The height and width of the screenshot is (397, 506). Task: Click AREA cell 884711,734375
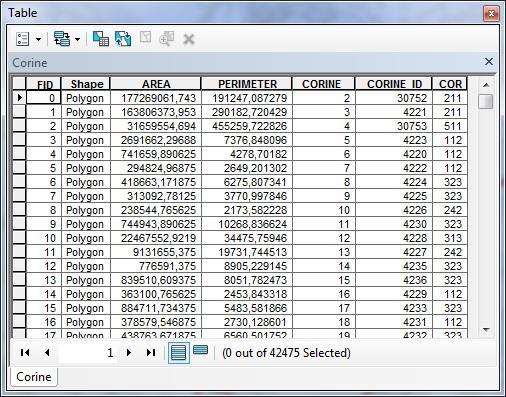pyautogui.click(x=156, y=308)
